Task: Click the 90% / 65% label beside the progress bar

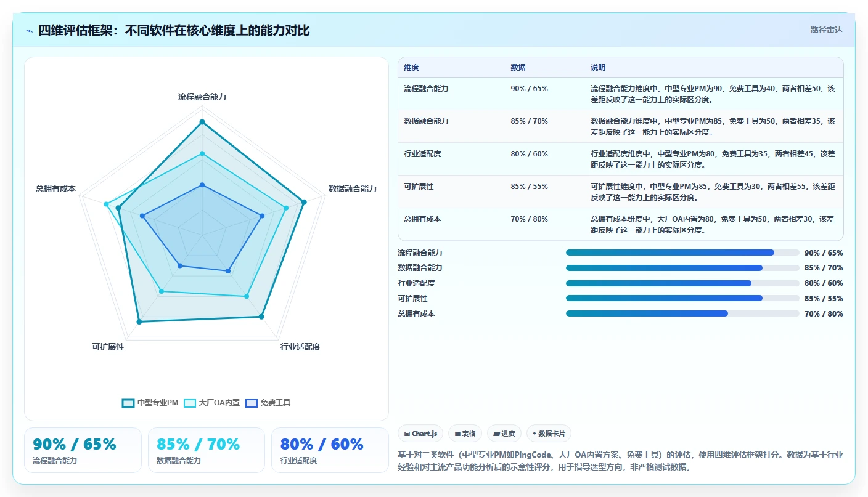Action: pyautogui.click(x=824, y=253)
